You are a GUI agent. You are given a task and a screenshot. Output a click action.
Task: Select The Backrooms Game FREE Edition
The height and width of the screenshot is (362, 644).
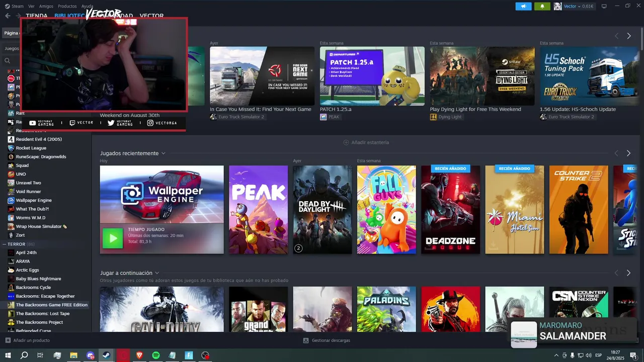point(52,305)
